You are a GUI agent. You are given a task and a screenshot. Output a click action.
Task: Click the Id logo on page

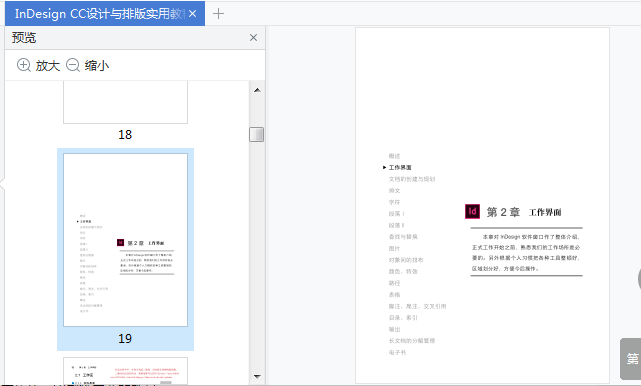coord(472,211)
